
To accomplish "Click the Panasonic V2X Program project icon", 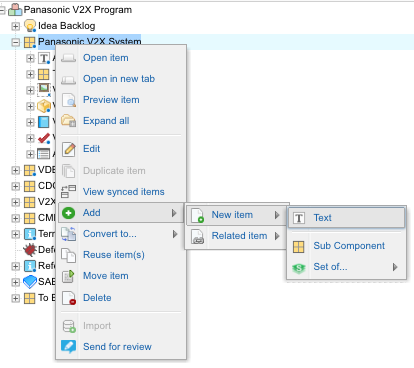I will (x=15, y=9).
